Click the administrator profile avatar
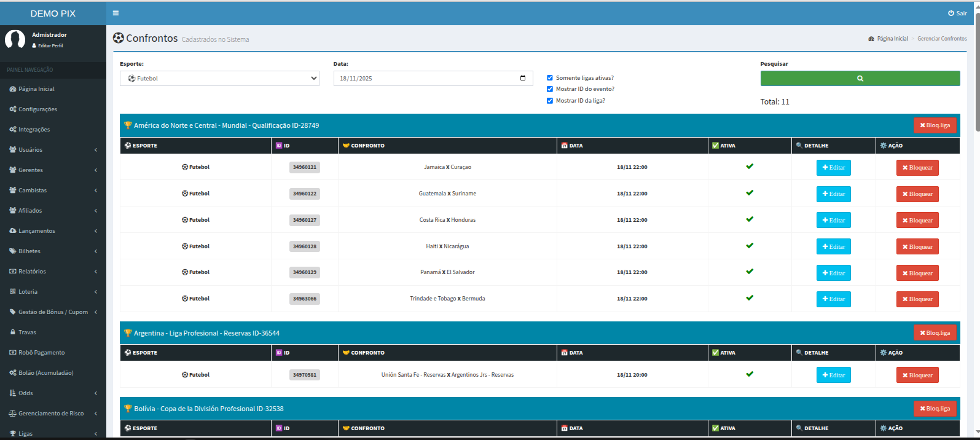Screen dimensions: 980x440 15,40
